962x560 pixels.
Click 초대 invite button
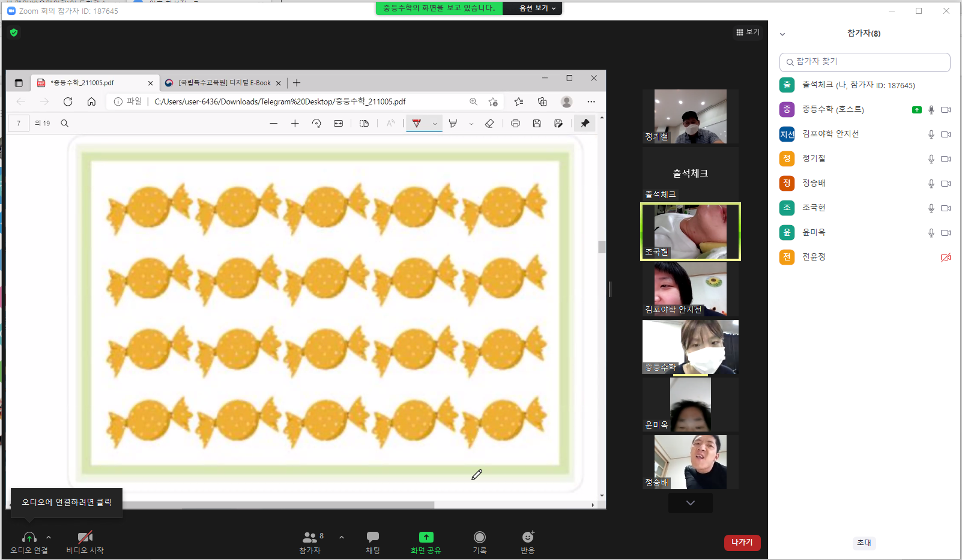point(864,543)
